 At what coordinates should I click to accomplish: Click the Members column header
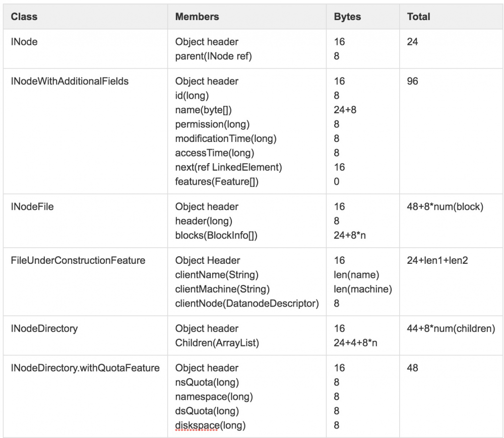[197, 17]
